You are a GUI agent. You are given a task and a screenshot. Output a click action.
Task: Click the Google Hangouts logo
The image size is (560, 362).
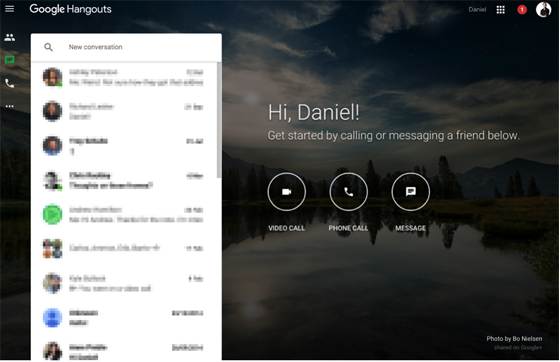[70, 9]
